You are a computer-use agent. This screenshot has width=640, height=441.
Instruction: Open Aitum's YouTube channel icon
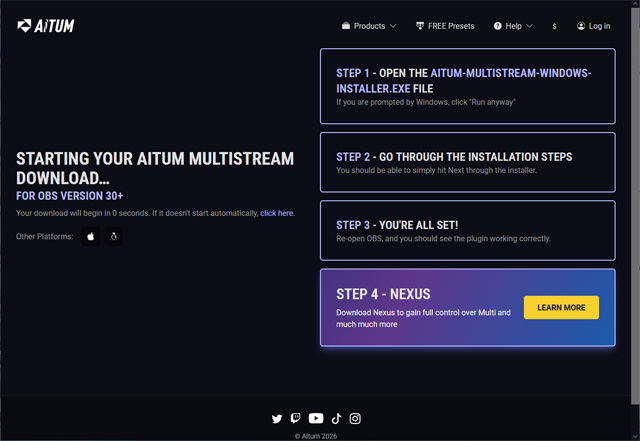(316, 419)
